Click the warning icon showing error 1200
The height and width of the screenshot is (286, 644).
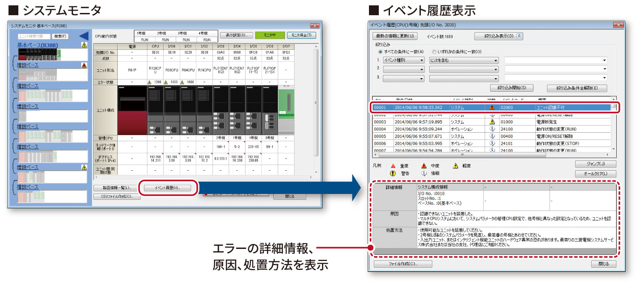[x=150, y=82]
